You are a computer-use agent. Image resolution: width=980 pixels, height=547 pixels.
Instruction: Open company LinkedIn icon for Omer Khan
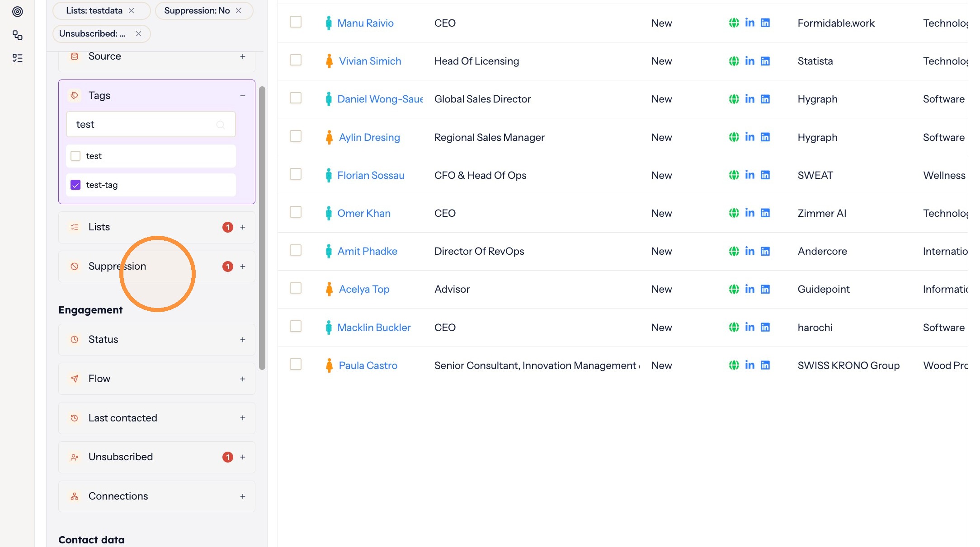coord(765,213)
